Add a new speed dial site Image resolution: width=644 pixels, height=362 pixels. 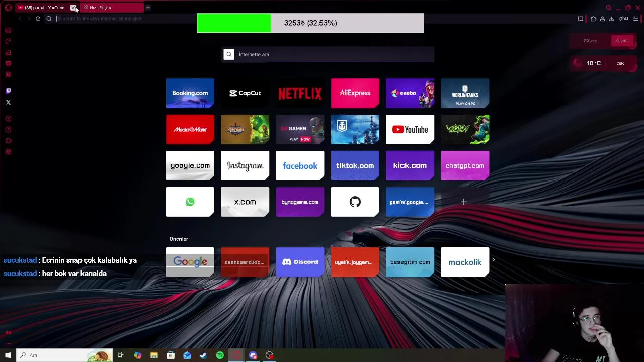(x=464, y=202)
